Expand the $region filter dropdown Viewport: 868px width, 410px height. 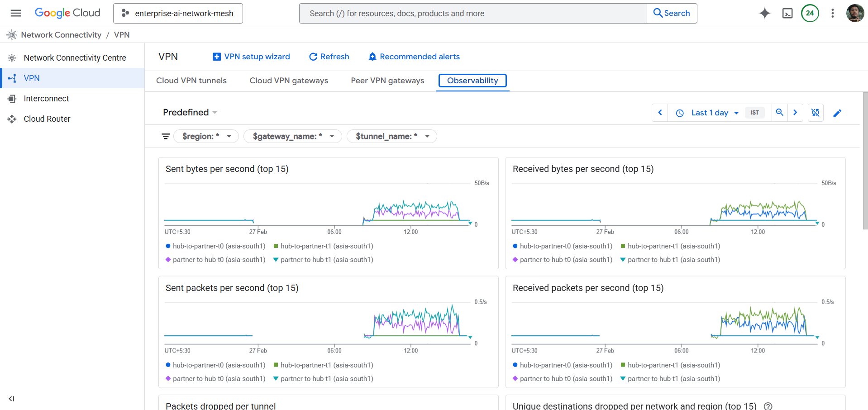pos(206,136)
